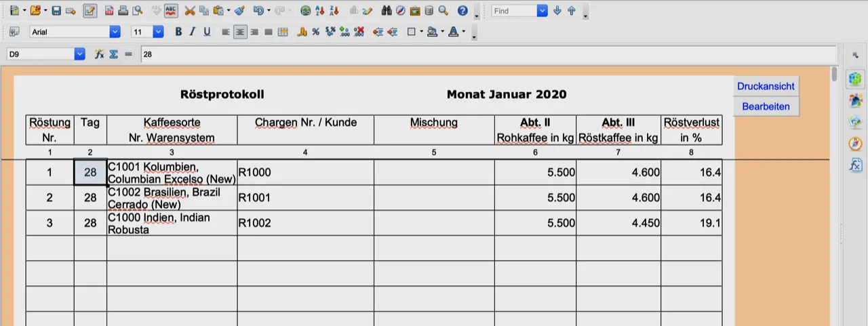Apply percent number format

316,32
